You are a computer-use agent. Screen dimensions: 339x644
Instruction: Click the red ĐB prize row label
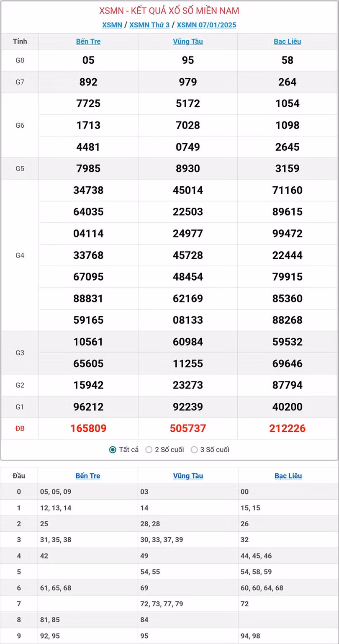pos(20,428)
